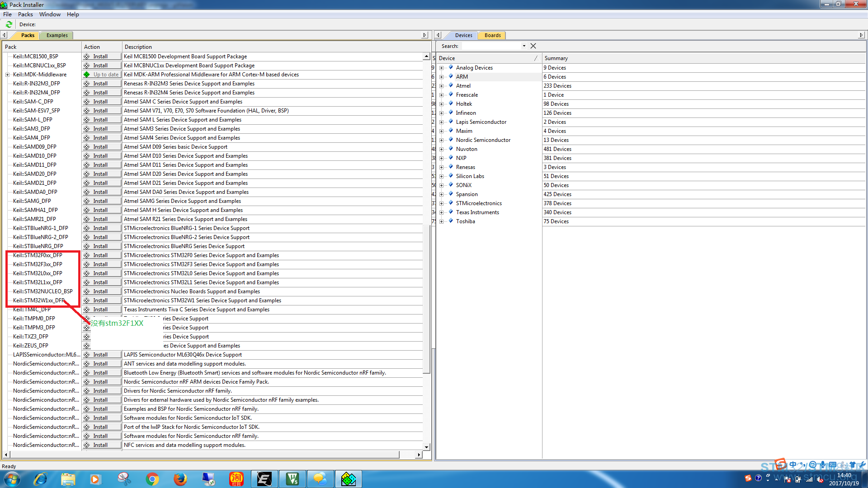Click the diamond icon beside STMicroelectronics
This screenshot has width=868, height=488.
coord(451,203)
